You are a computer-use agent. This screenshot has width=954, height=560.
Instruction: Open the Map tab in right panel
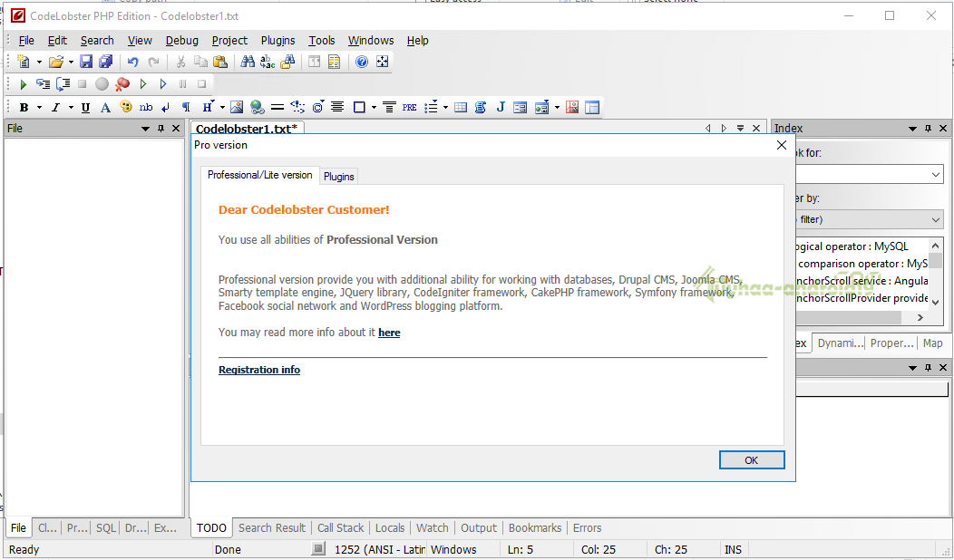(x=933, y=343)
